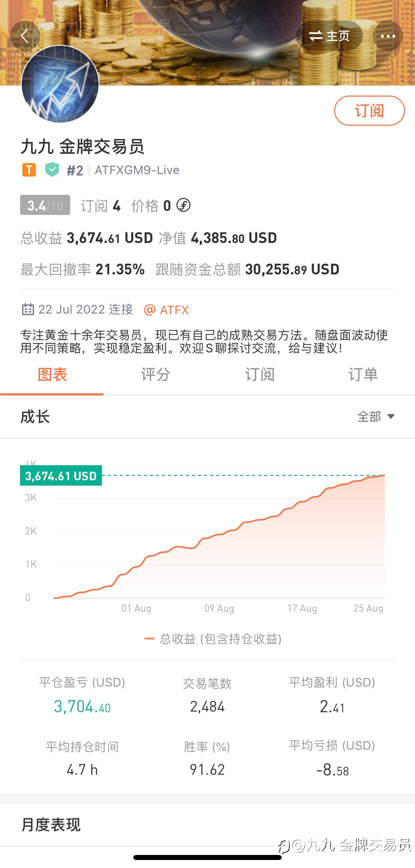Tap the back arrow icon
Viewport: 415px width, 868px height.
pyautogui.click(x=25, y=36)
